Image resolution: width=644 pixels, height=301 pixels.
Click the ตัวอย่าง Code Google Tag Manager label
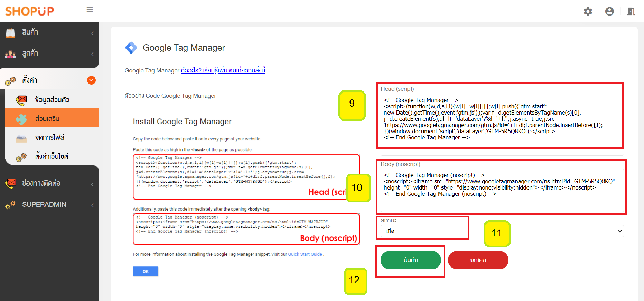[x=170, y=96]
